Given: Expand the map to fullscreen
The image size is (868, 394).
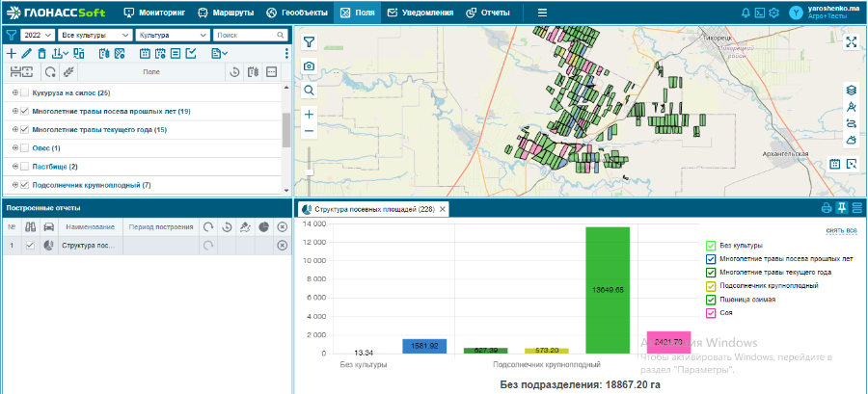Looking at the screenshot, I should tap(851, 41).
